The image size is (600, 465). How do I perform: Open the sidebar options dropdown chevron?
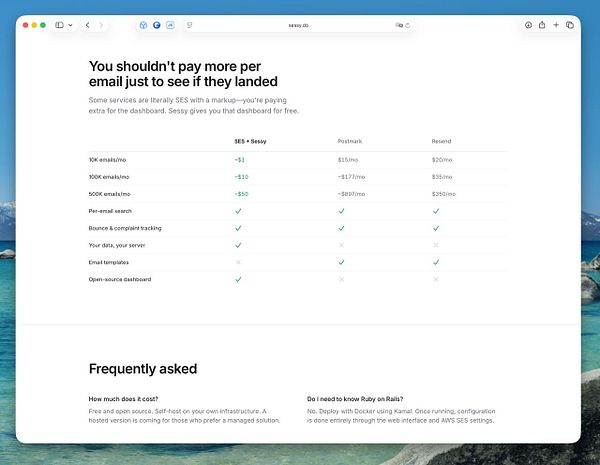click(x=70, y=25)
